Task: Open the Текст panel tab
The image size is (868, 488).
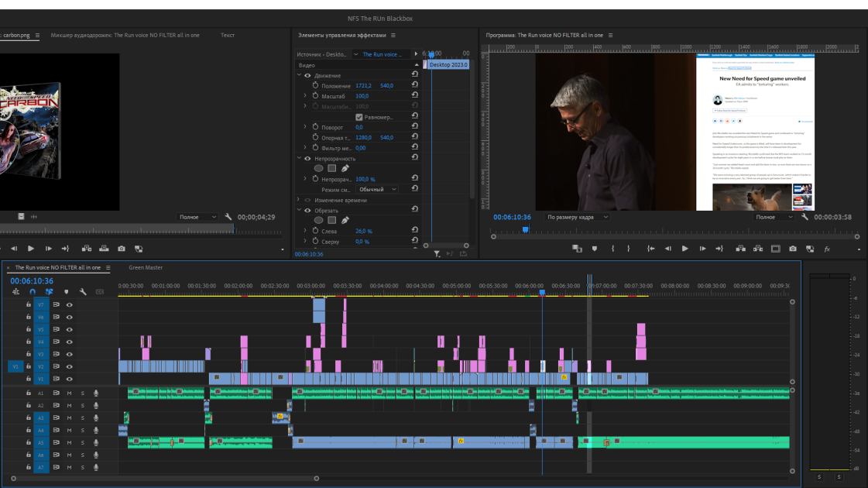Action: coord(228,35)
